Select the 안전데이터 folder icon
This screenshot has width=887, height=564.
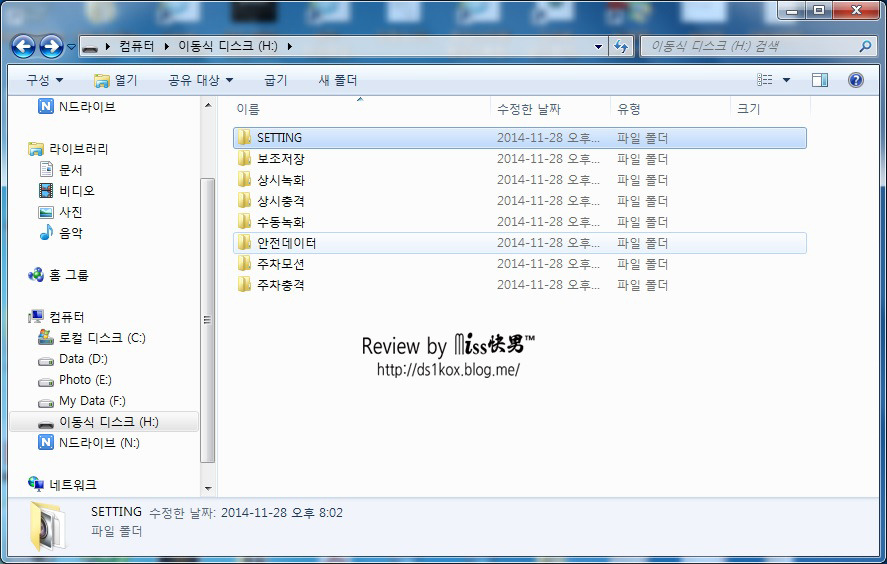pyautogui.click(x=244, y=243)
